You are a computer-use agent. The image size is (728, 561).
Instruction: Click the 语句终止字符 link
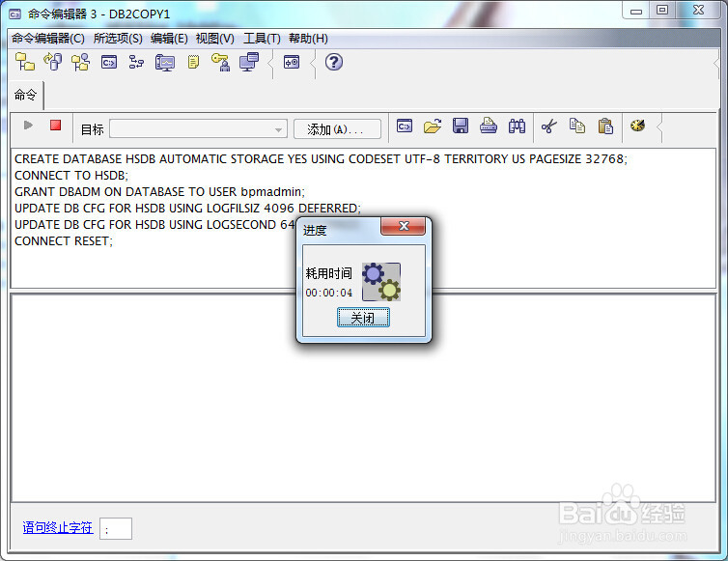[58, 527]
